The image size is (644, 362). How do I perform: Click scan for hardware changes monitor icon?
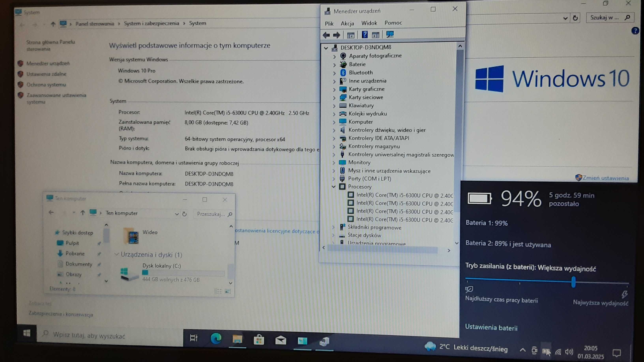tap(390, 35)
